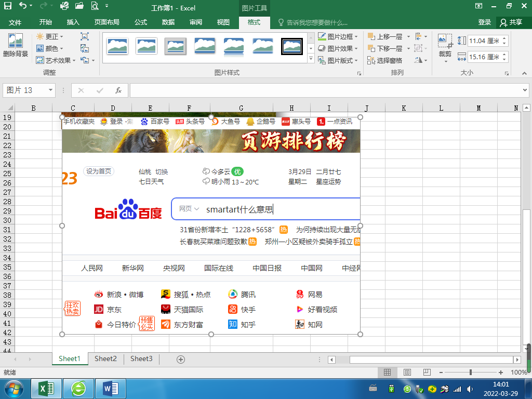This screenshot has width=532, height=399.
Task: Click the Save icon in quick access toolbar
Action: [7, 6]
